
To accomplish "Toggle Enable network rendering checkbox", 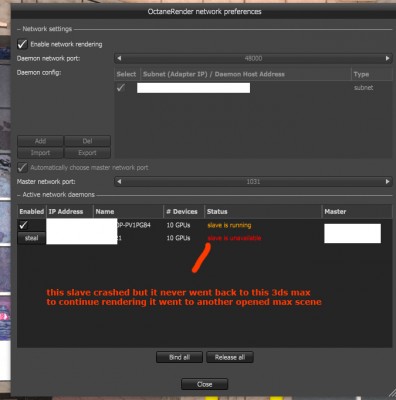I will 22,44.
